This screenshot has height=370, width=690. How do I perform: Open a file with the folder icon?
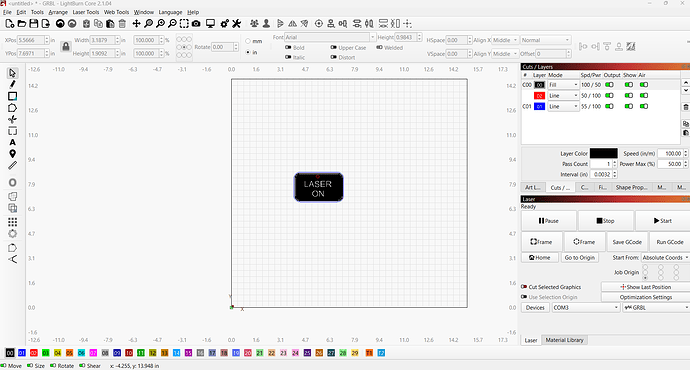tap(22, 24)
